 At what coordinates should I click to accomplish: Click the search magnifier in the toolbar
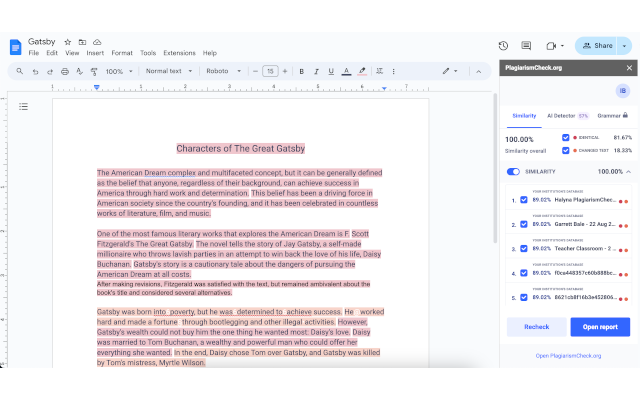[x=20, y=71]
